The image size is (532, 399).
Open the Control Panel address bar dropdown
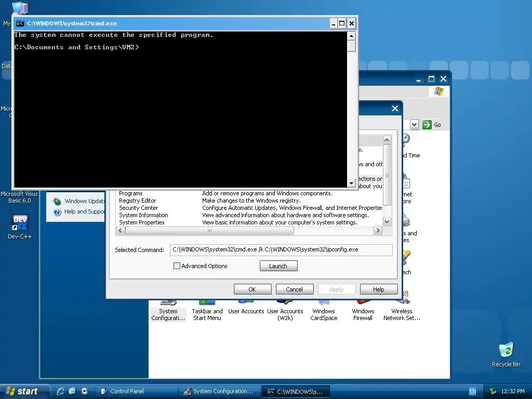pyautogui.click(x=414, y=125)
